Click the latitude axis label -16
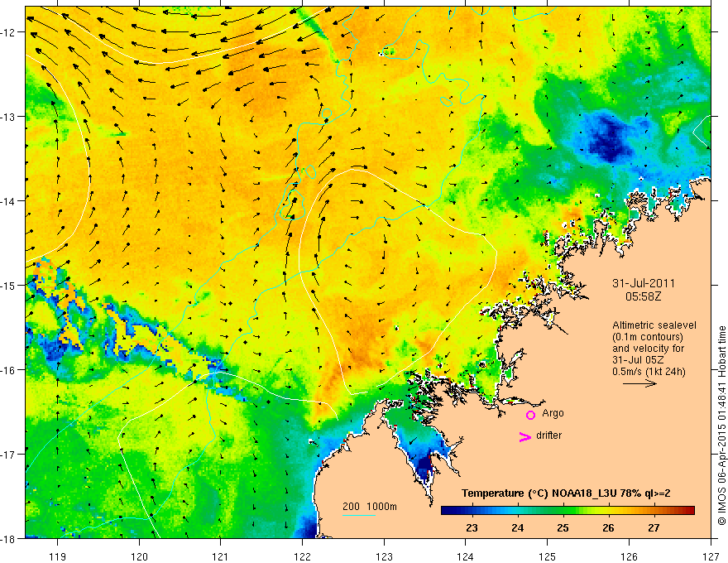728x563 pixels. click(8, 370)
